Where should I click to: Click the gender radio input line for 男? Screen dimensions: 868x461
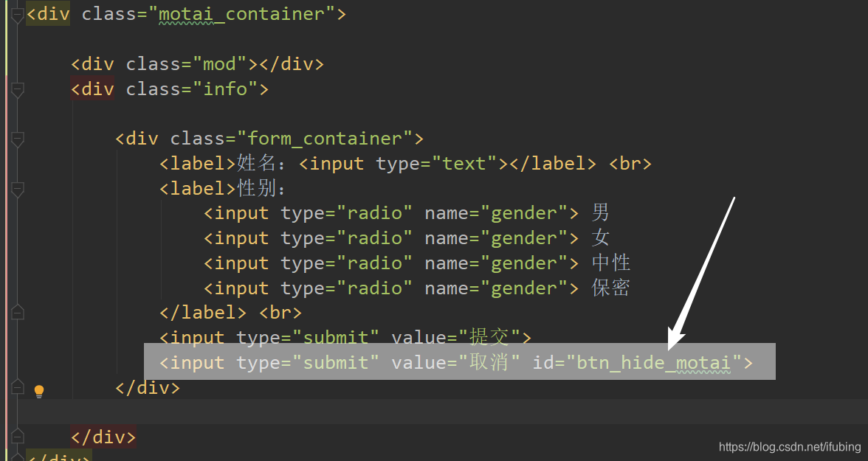point(406,213)
